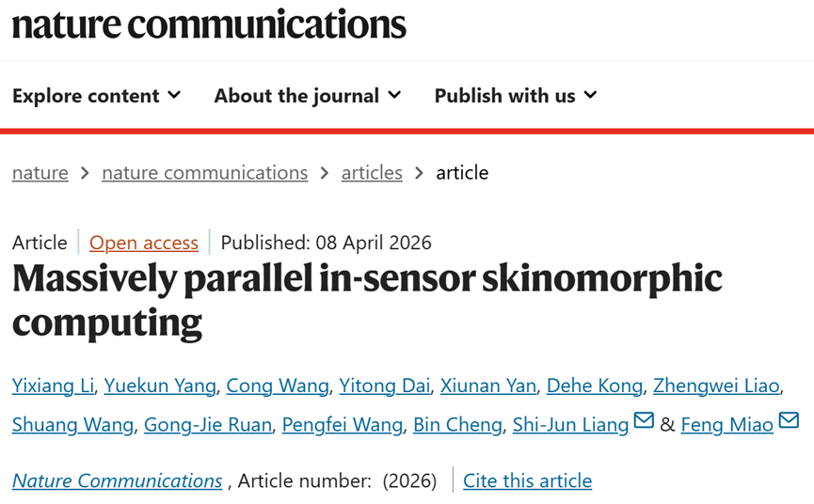Click envelope icon next to Feng Miao

[x=789, y=421]
